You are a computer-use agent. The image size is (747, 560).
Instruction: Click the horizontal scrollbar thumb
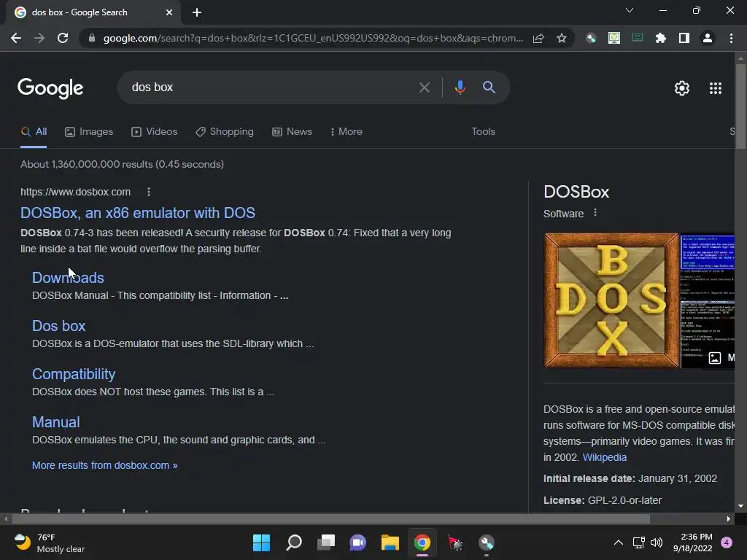[x=331, y=518]
